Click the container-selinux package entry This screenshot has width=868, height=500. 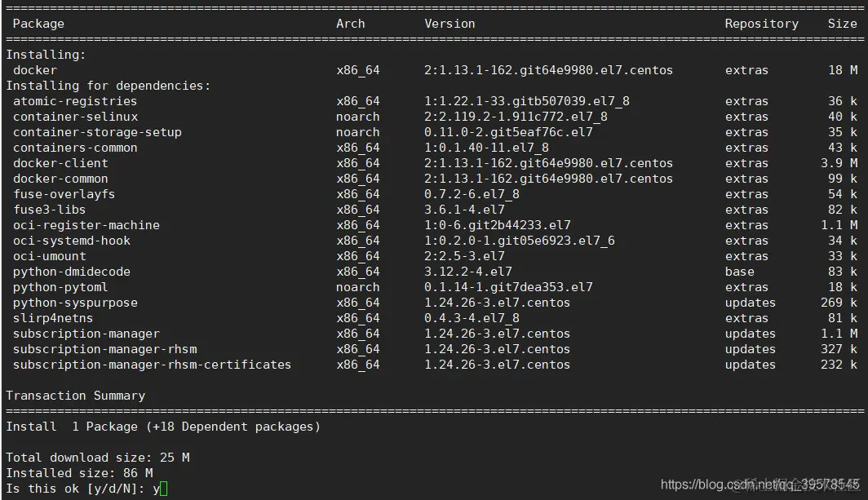tap(75, 117)
